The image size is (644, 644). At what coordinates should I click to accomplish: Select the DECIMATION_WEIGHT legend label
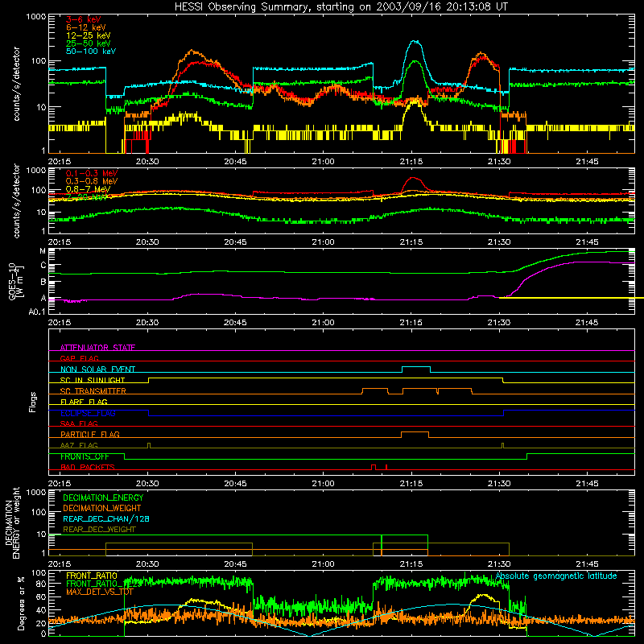click(102, 508)
